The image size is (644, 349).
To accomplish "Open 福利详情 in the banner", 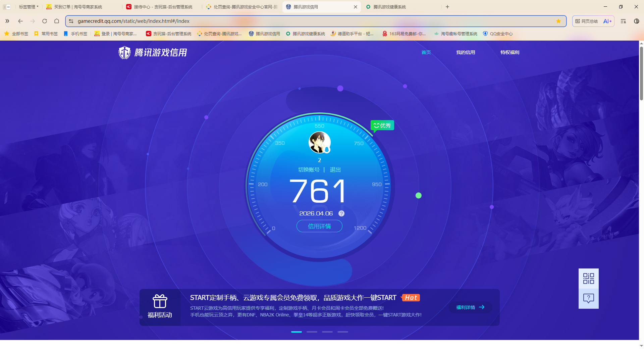I will (x=470, y=307).
